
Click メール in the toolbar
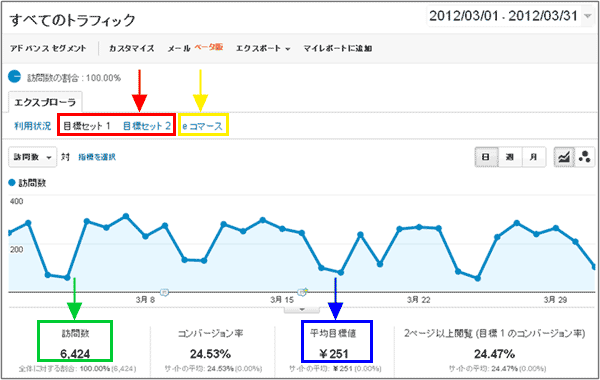[x=179, y=49]
